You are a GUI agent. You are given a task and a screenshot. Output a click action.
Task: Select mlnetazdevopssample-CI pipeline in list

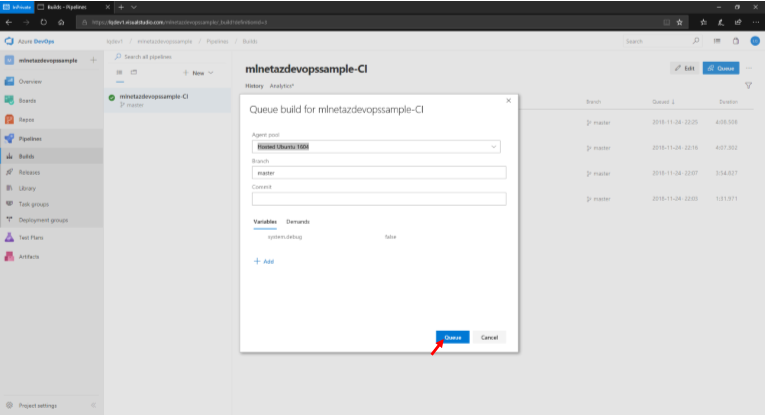click(x=168, y=100)
